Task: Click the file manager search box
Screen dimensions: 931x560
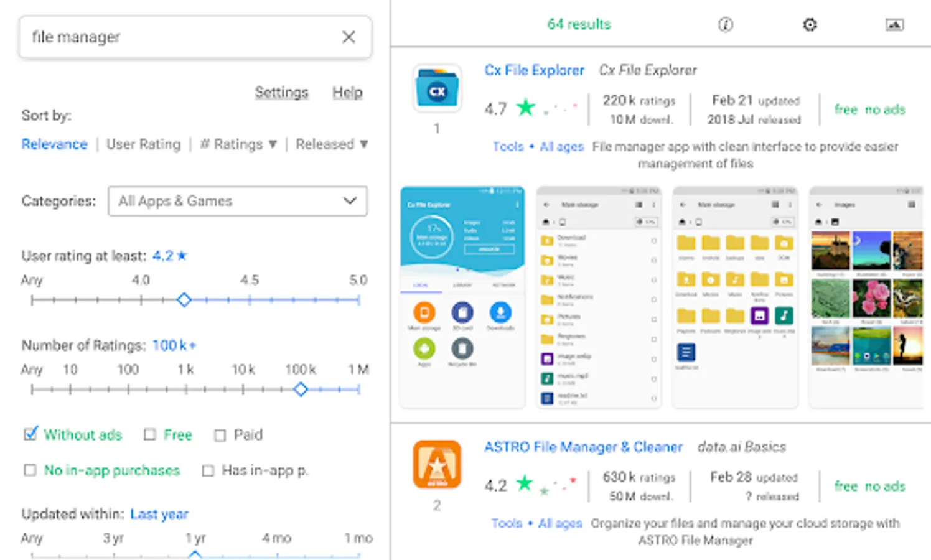Action: [195, 37]
